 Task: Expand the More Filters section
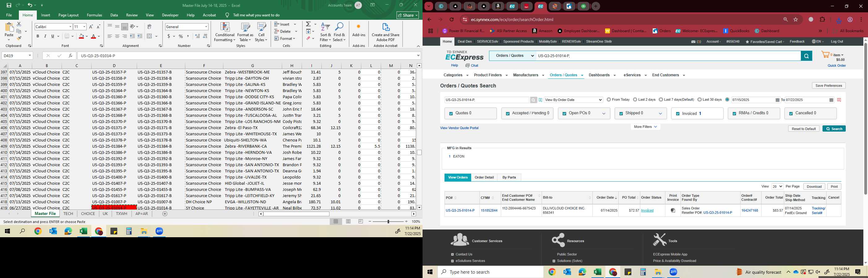tap(645, 127)
